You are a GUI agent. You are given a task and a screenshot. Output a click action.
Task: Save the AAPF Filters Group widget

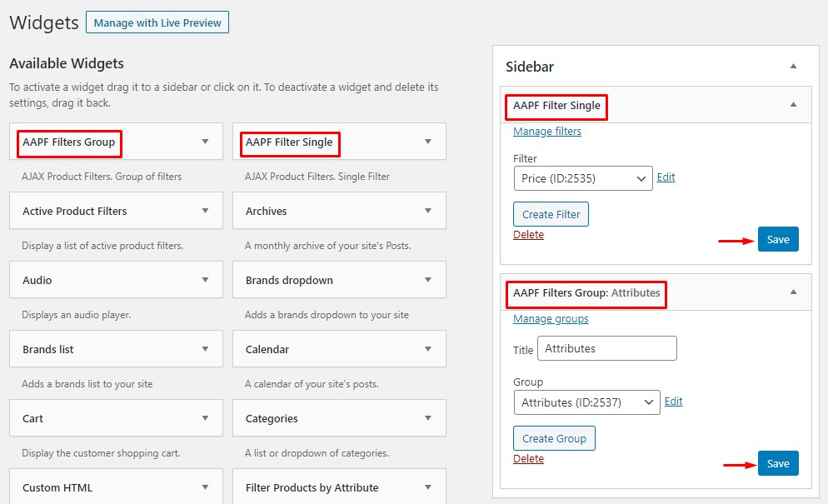coord(778,463)
